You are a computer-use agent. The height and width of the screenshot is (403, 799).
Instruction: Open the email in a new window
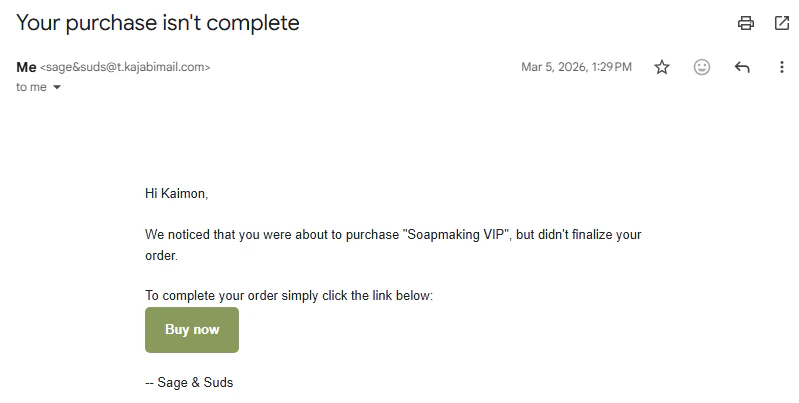pyautogui.click(x=782, y=23)
